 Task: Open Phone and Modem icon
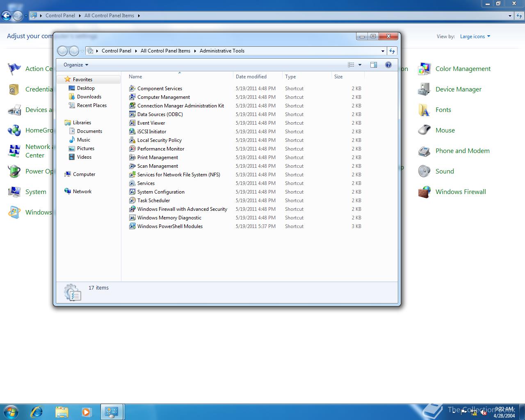(x=424, y=151)
